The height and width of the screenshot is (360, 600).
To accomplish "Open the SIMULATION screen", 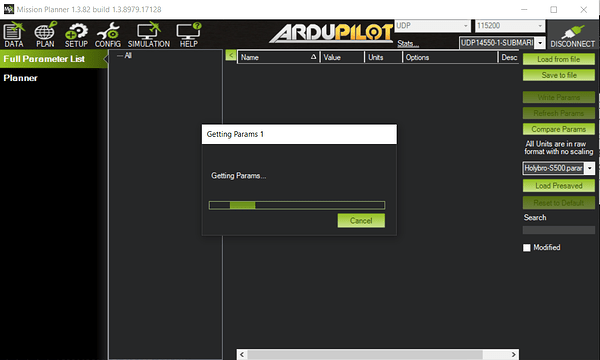I will click(x=149, y=34).
